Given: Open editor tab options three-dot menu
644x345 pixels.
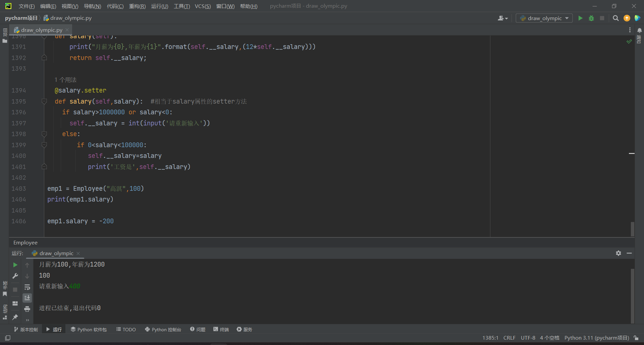Looking at the screenshot, I should (x=630, y=30).
